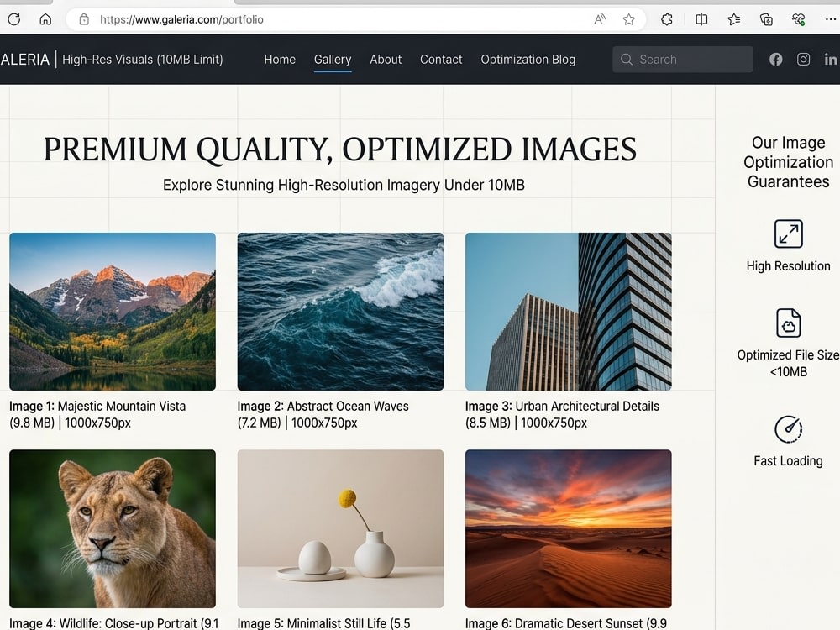Viewport: 840px width, 630px height.
Task: Click the 'High-Res Visuals (10MB Limit)' tagline
Action: point(143,60)
